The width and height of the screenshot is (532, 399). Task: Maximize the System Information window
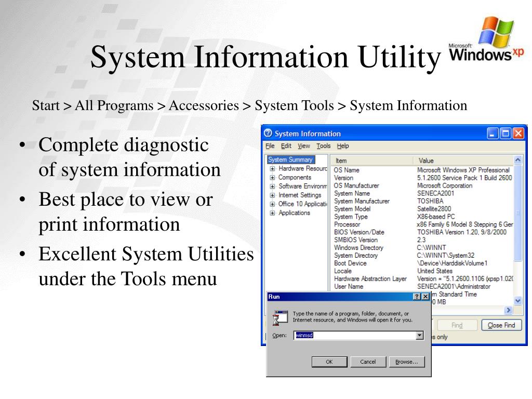click(506, 134)
